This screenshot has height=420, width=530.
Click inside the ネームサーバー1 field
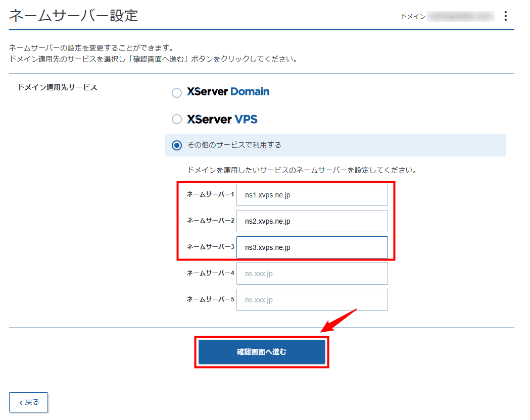(x=312, y=194)
